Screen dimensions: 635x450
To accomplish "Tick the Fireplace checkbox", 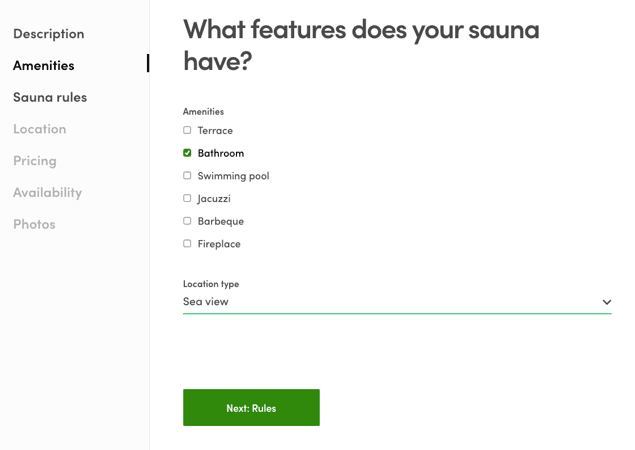I will [x=187, y=244].
